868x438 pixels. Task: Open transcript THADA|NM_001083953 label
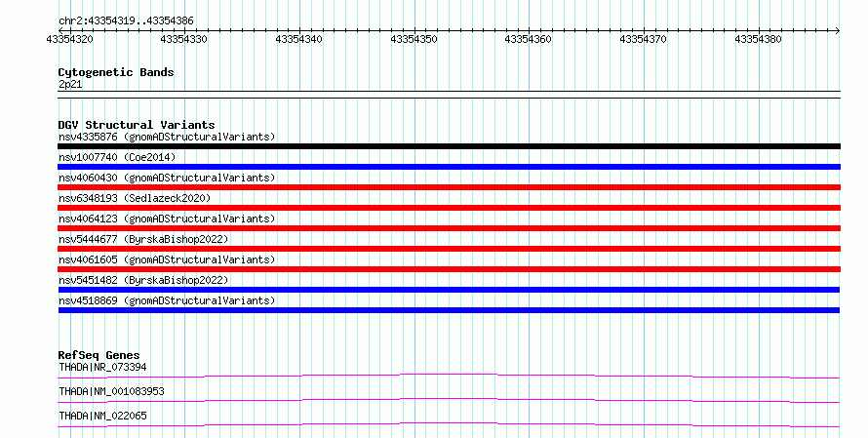111,391
